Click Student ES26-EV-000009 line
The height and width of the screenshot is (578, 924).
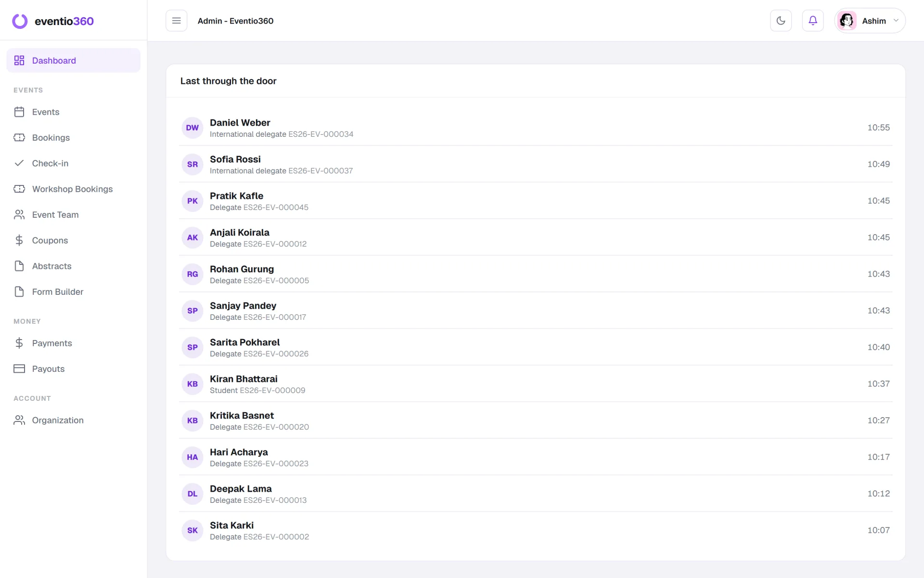[x=257, y=390]
